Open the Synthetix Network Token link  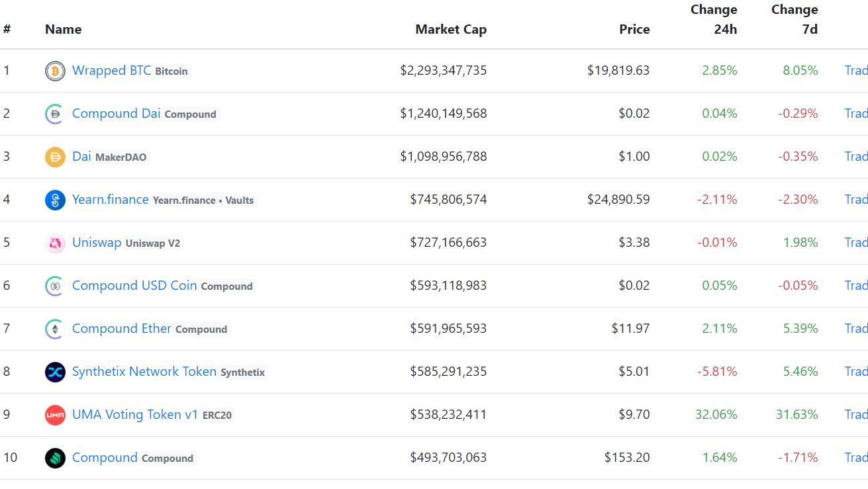coord(144,371)
